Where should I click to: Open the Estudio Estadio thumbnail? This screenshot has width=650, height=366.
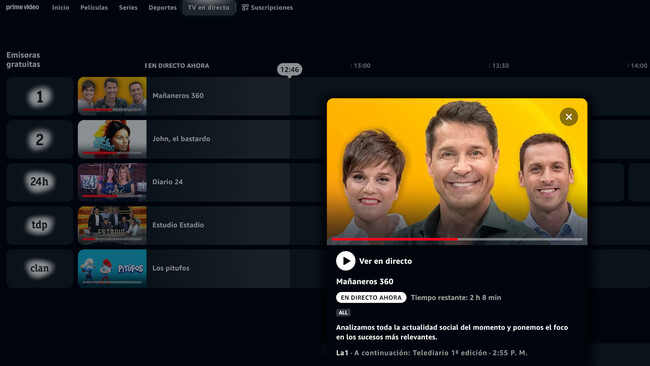coord(112,225)
